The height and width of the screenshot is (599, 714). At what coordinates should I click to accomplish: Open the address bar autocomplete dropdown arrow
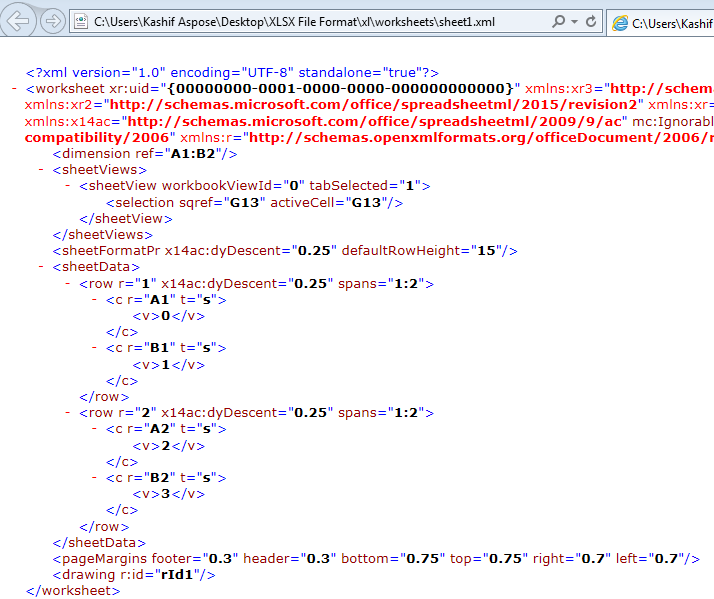[x=574, y=21]
